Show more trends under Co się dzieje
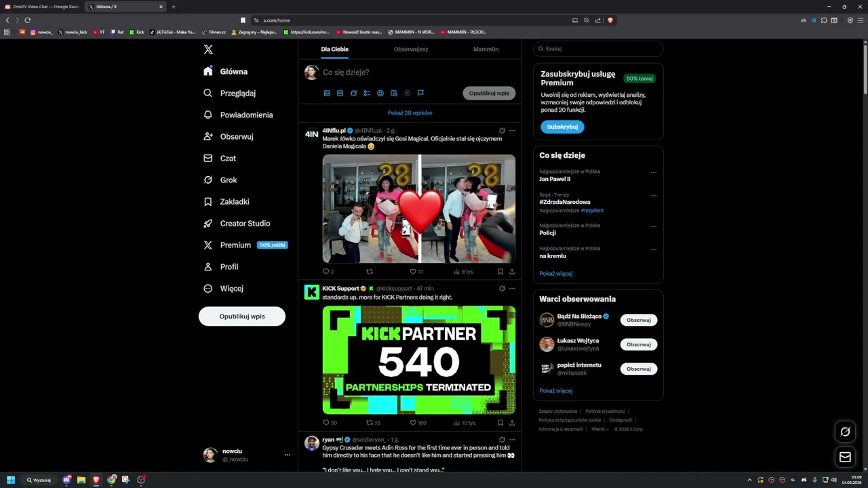 (x=556, y=274)
